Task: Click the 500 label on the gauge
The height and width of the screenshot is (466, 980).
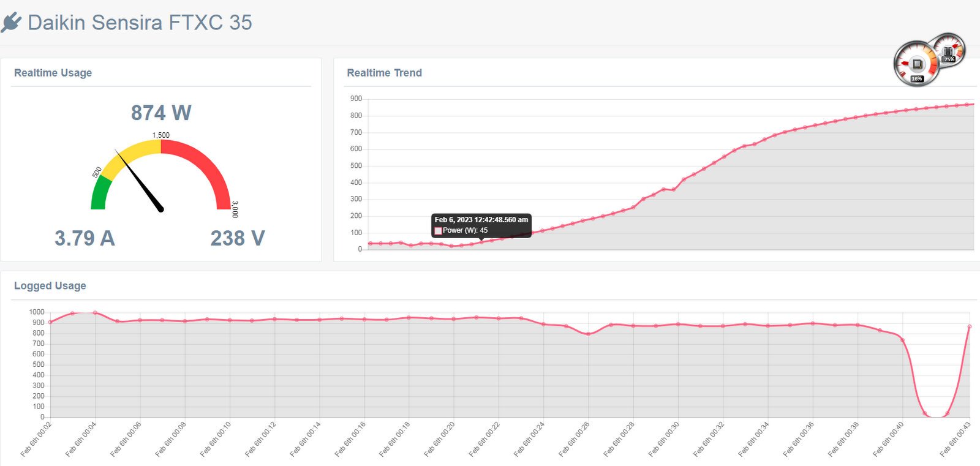Action: click(x=97, y=173)
